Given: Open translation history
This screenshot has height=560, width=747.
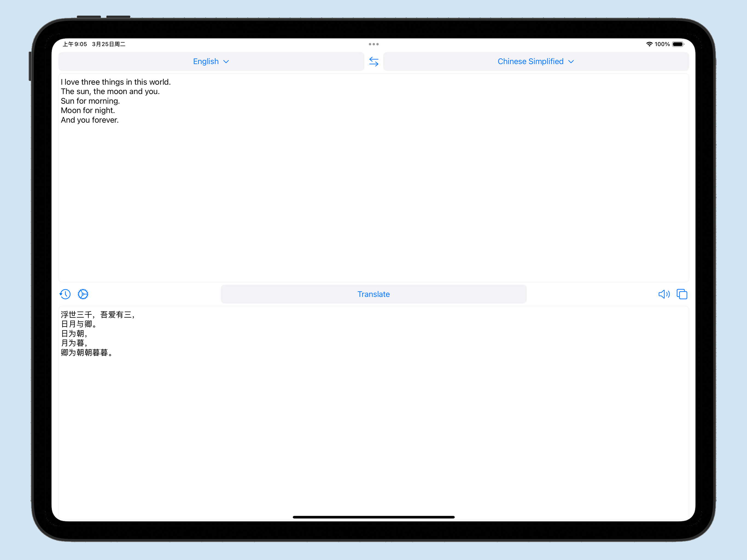Looking at the screenshot, I should [65, 294].
